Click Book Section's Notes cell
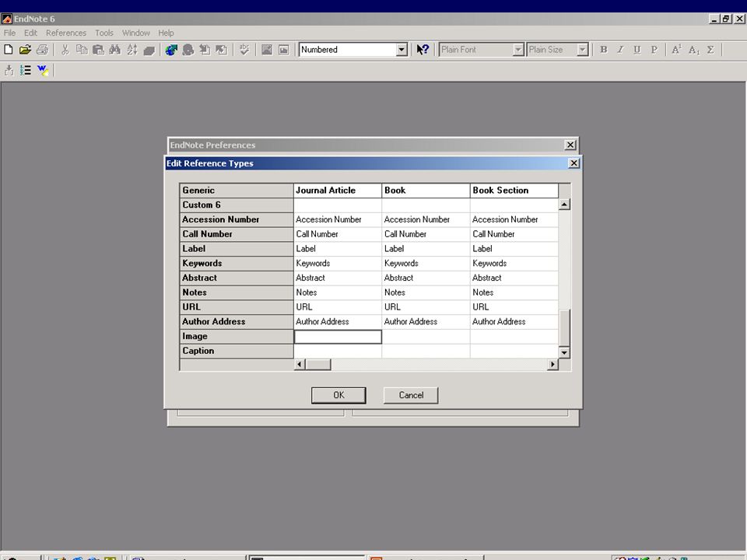The image size is (747, 560). [x=514, y=292]
